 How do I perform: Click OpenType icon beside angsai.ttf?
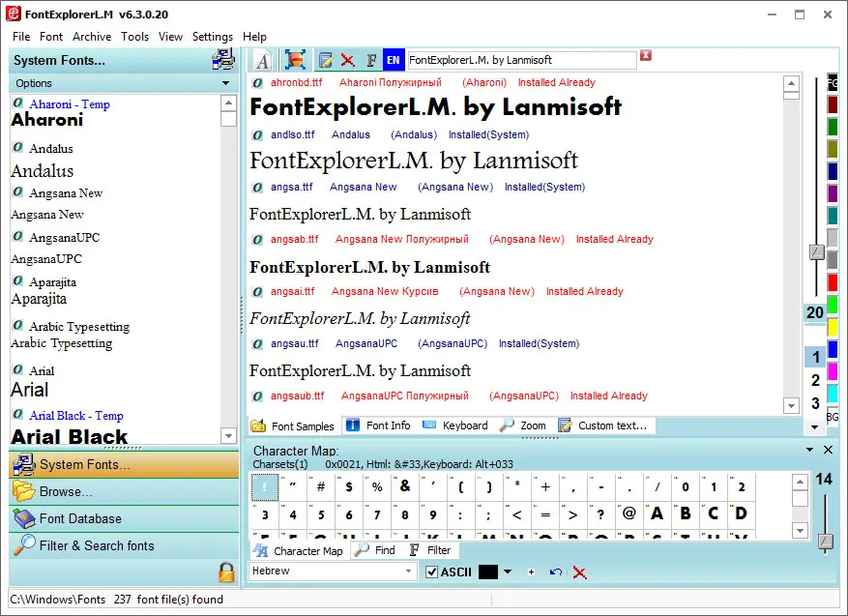point(257,291)
